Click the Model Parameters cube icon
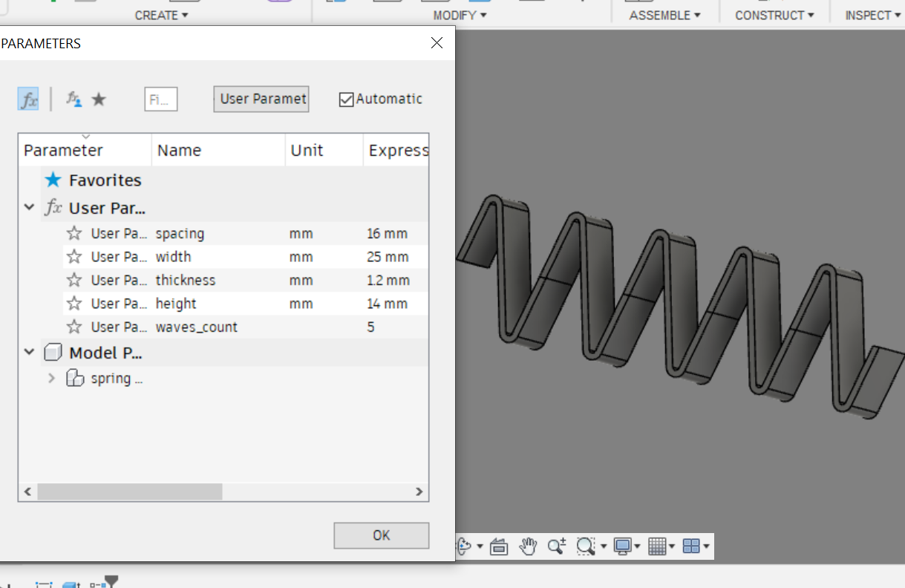The image size is (905, 588). 53,352
